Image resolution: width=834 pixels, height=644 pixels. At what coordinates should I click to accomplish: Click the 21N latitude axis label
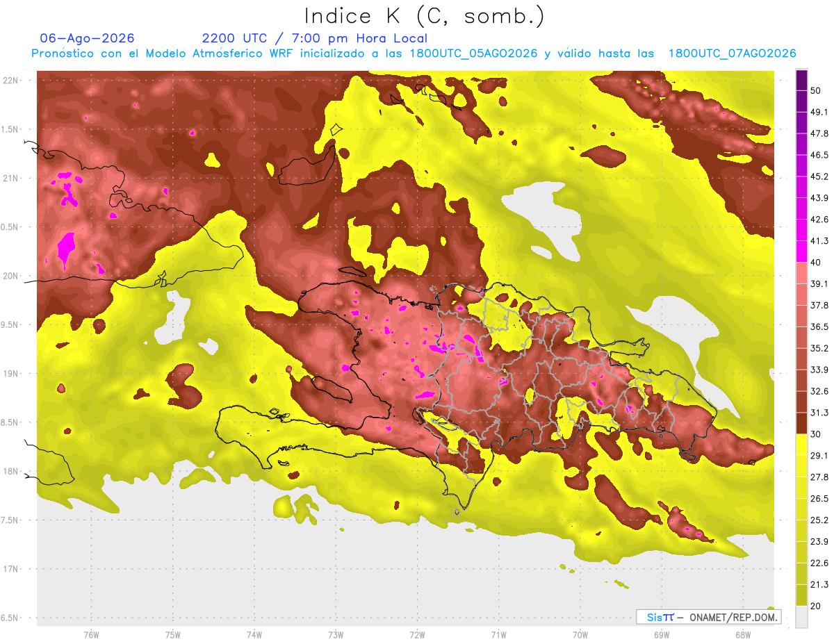pyautogui.click(x=12, y=178)
